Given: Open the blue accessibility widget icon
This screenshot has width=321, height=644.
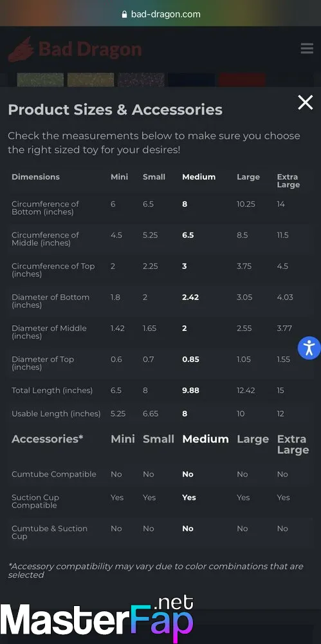Looking at the screenshot, I should click(x=309, y=348).
